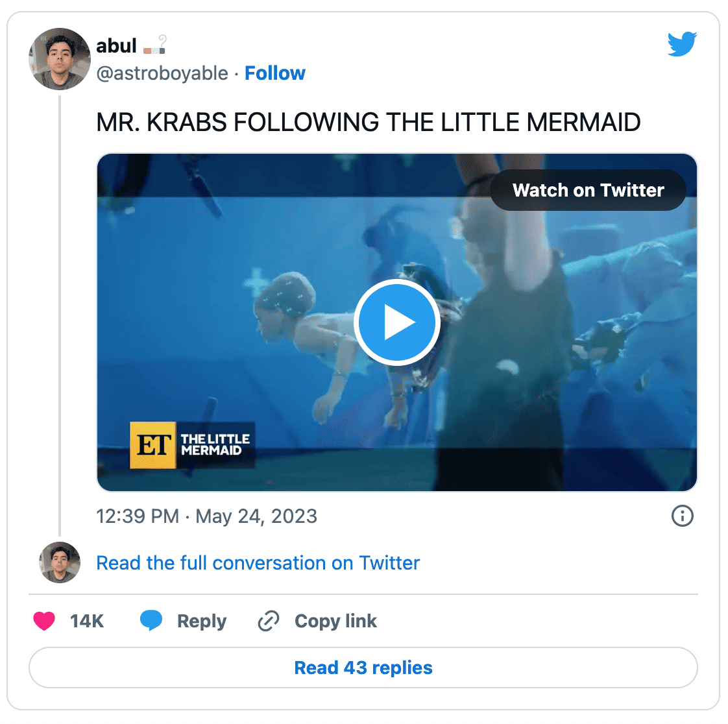This screenshot has height=724, width=728.
Task: Click the Read 43 replies button
Action: click(x=363, y=668)
